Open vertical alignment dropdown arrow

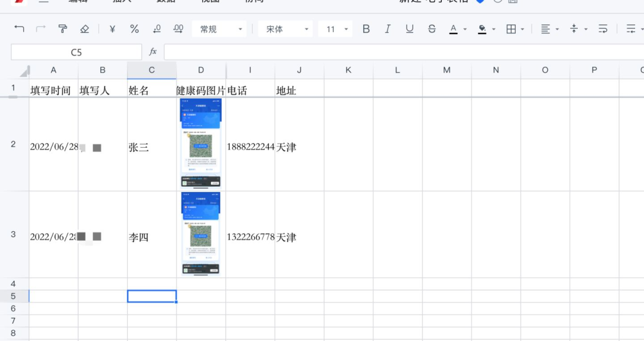(x=586, y=29)
